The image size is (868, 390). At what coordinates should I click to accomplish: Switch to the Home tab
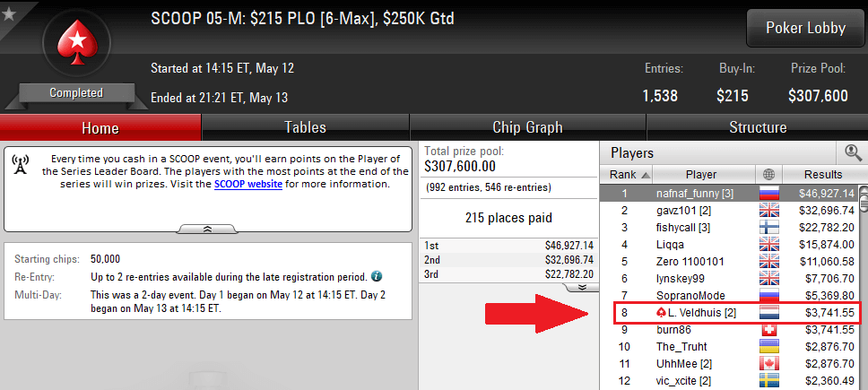100,127
